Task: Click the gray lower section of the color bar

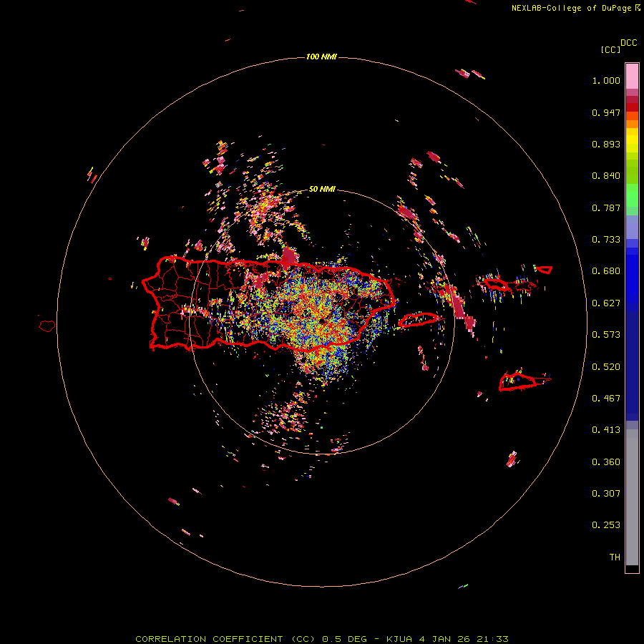Action: (x=632, y=497)
